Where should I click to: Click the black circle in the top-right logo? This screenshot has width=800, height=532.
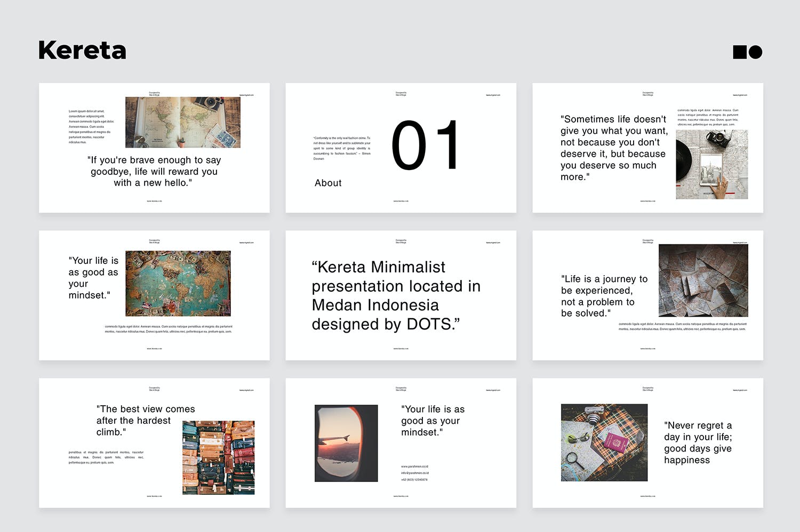tap(755, 52)
